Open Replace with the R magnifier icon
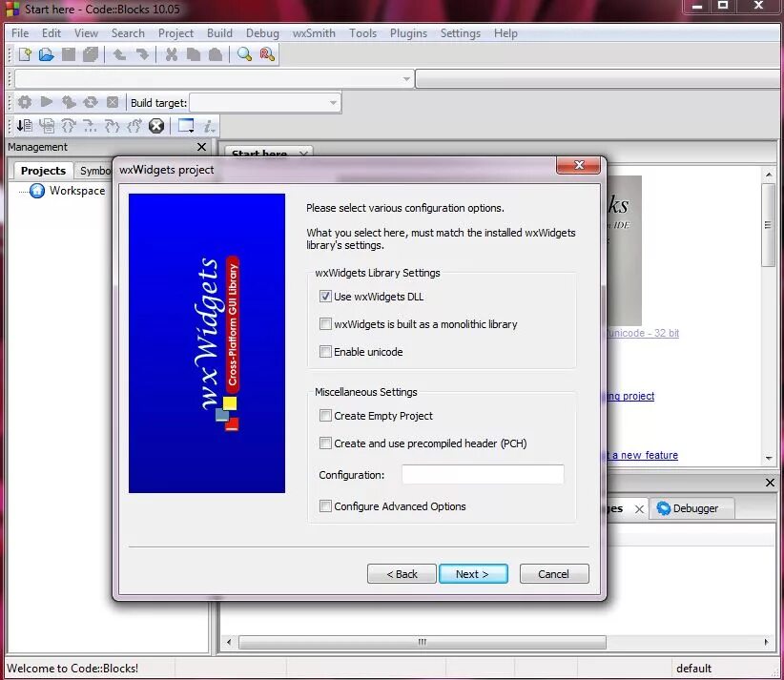Viewport: 784px width, 680px height. 267,54
